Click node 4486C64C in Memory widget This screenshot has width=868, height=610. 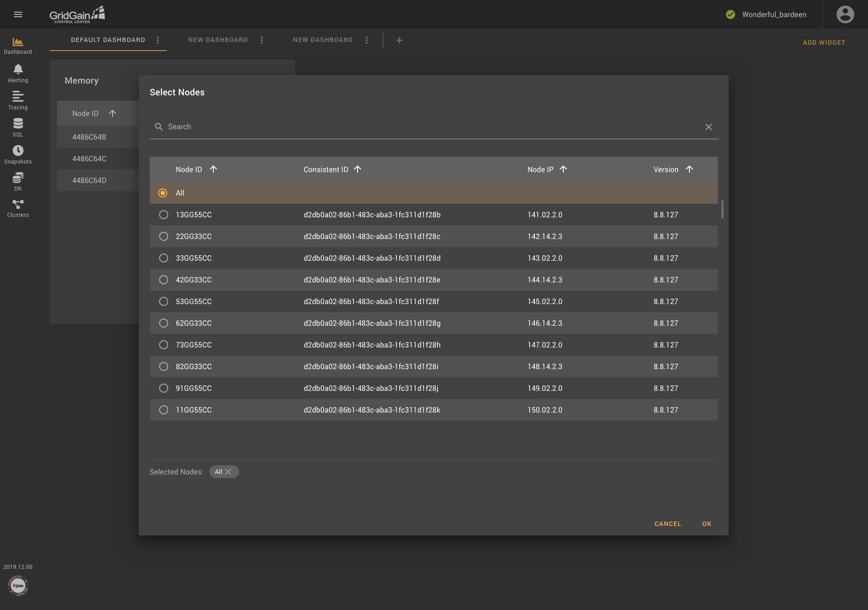point(89,159)
